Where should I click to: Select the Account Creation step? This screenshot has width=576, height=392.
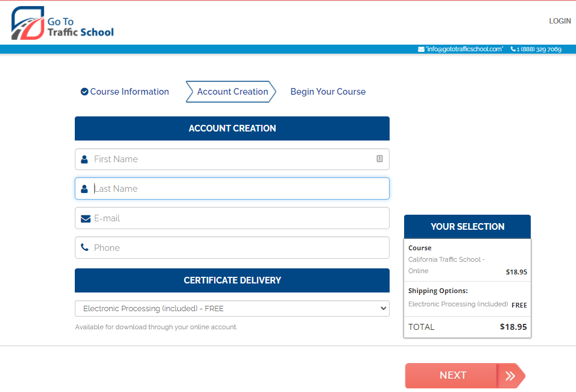[x=231, y=92]
